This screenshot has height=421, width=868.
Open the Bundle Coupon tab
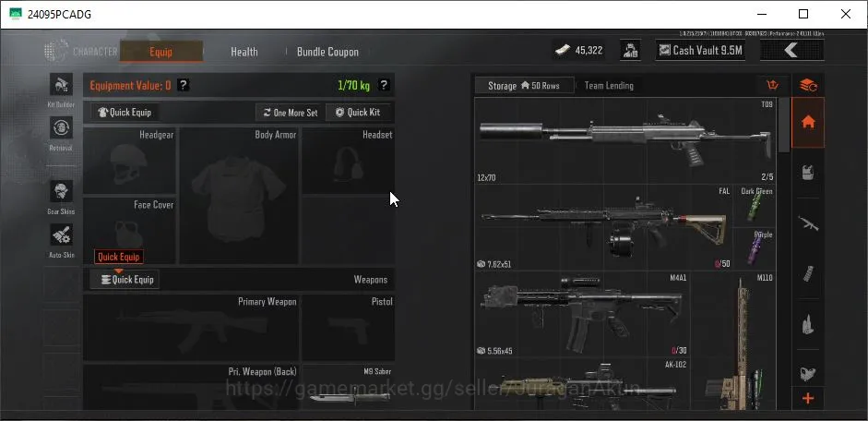click(x=327, y=52)
